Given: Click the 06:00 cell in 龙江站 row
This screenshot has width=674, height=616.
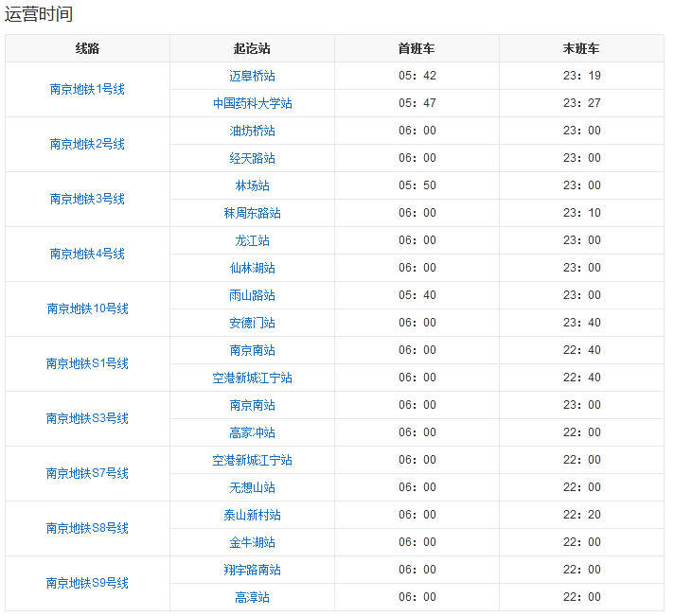Looking at the screenshot, I should click(x=417, y=240).
